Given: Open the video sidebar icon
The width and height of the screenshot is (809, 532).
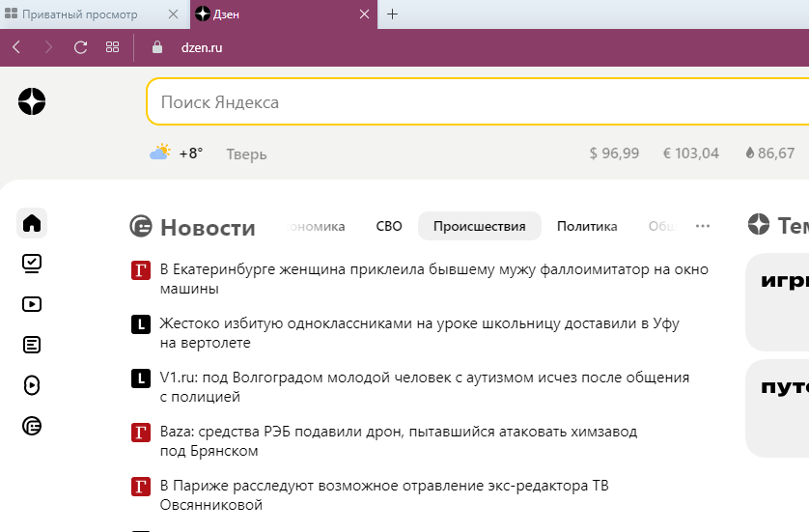Looking at the screenshot, I should [x=32, y=304].
